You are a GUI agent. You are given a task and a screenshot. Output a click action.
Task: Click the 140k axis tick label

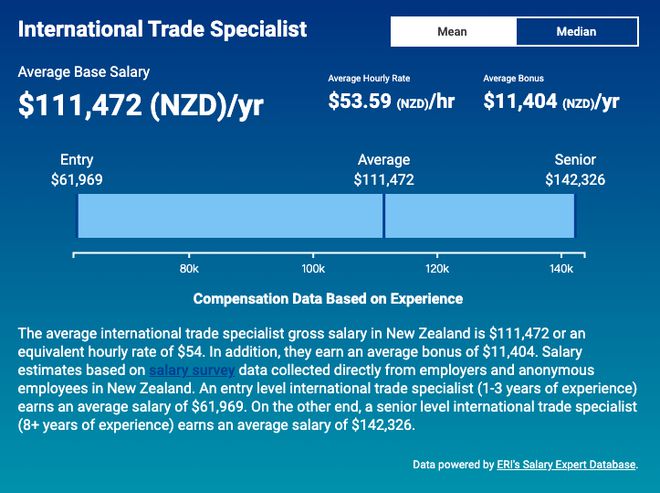point(561,269)
